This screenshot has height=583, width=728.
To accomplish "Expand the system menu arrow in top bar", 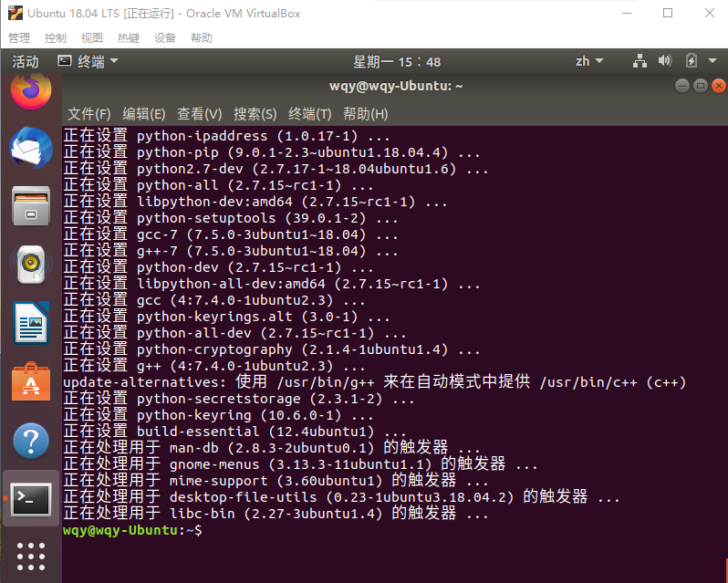I will 712,61.
